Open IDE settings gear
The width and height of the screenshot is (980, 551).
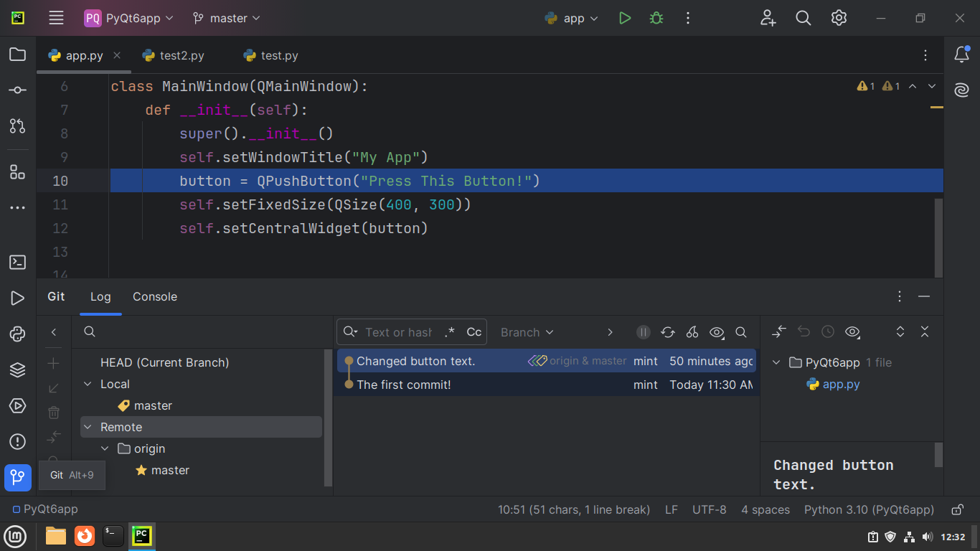[839, 19]
